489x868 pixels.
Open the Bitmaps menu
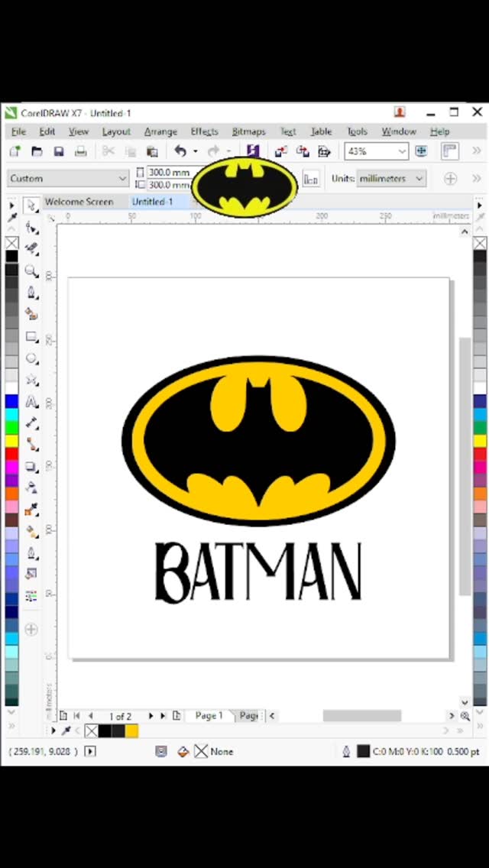tap(248, 131)
